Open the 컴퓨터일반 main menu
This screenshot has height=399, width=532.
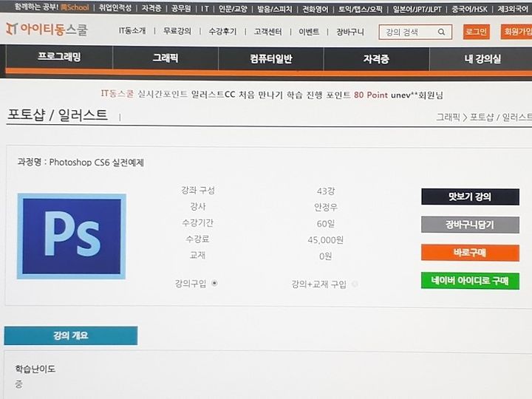270,58
